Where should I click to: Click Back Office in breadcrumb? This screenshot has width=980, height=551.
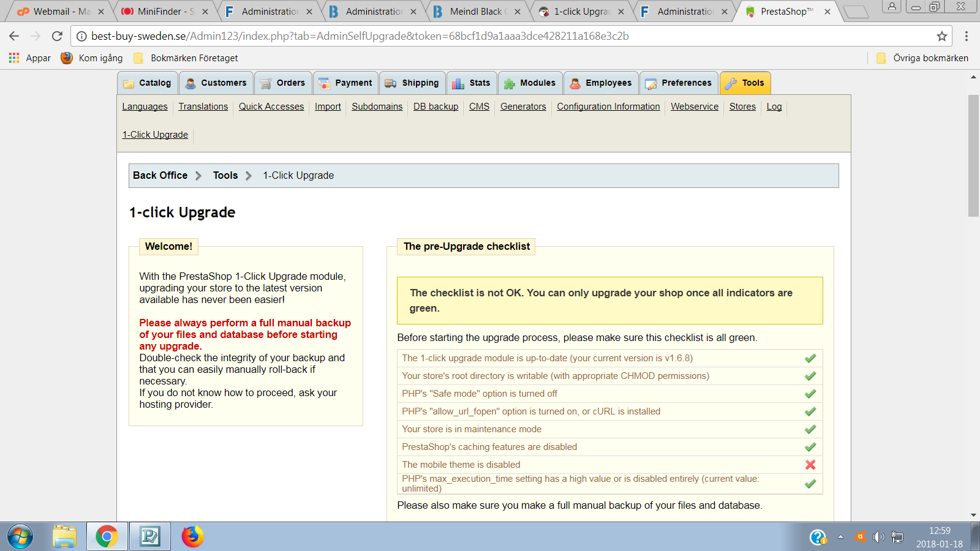coord(160,175)
